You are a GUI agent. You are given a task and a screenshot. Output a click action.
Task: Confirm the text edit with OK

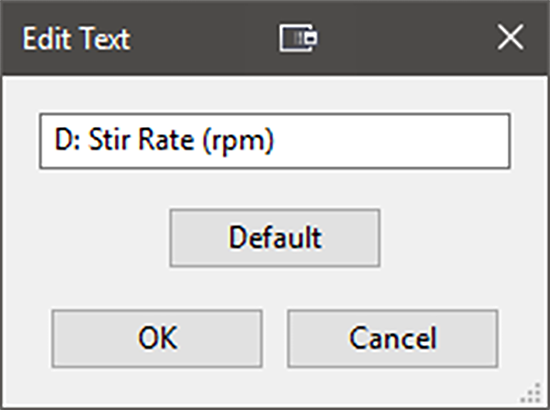point(157,338)
